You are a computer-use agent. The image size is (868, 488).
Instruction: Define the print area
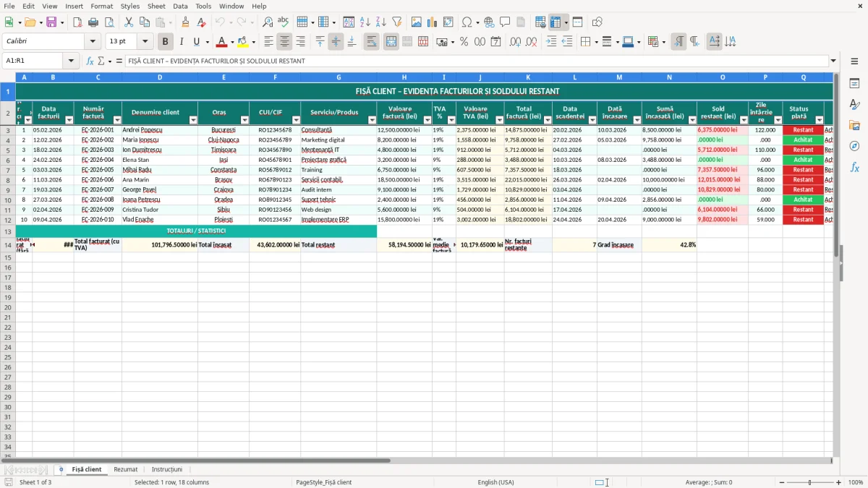click(540, 22)
